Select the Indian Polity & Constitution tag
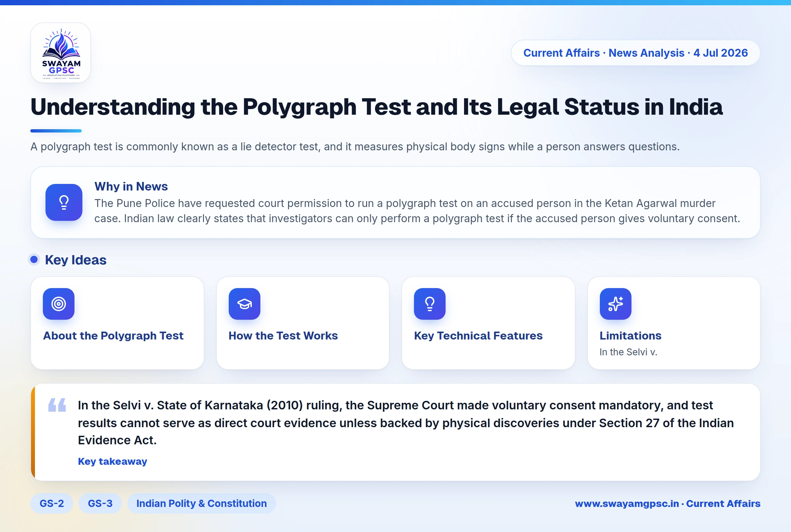Image resolution: width=791 pixels, height=532 pixels. click(x=201, y=503)
